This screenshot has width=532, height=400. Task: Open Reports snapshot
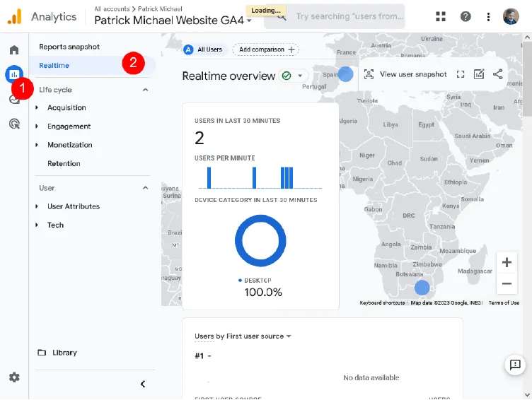coord(69,47)
